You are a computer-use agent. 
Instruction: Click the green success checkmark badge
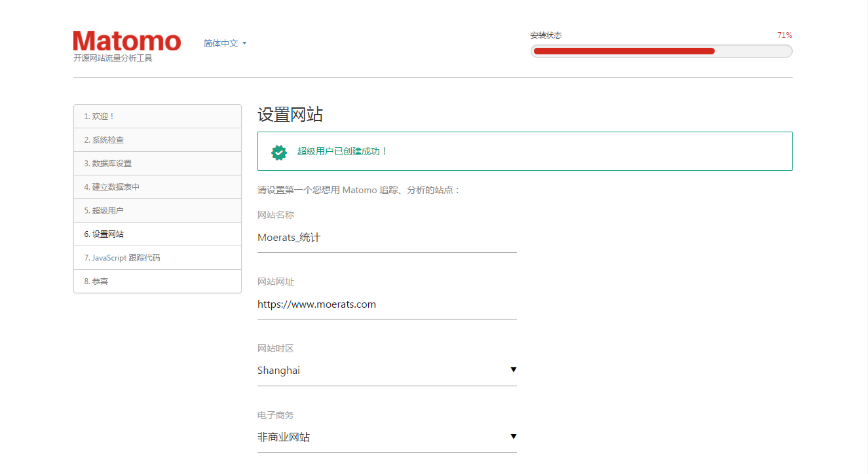tap(279, 152)
